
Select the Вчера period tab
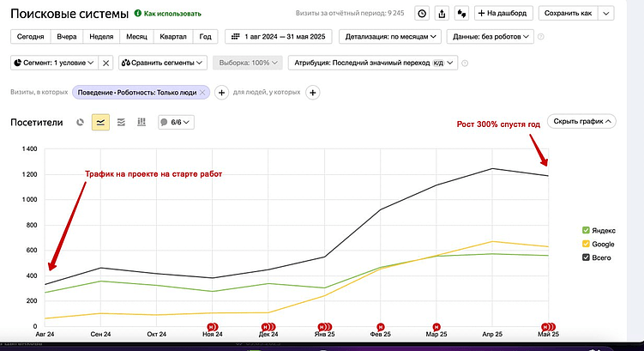(x=67, y=37)
